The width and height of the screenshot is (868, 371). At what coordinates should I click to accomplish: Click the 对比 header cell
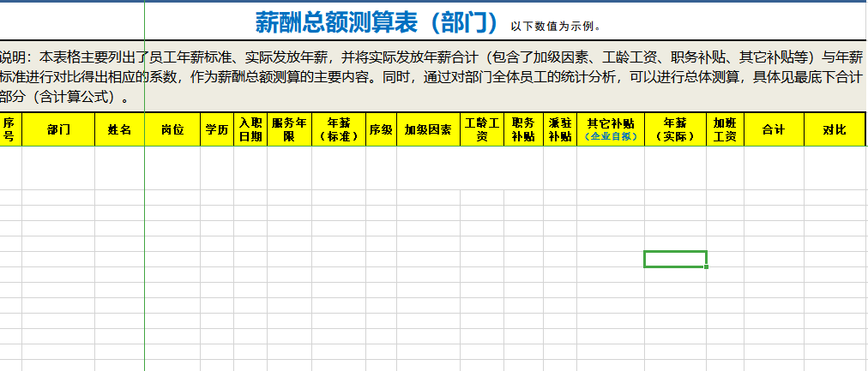834,129
